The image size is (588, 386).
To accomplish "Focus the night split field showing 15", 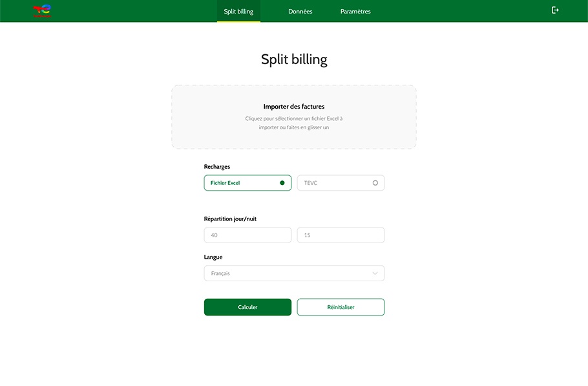I will (x=340, y=235).
